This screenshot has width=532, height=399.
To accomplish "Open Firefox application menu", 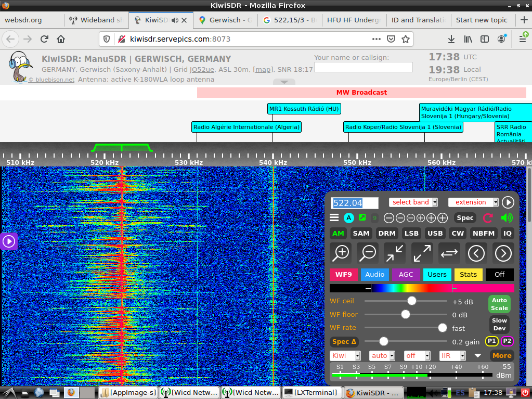I will point(523,38).
